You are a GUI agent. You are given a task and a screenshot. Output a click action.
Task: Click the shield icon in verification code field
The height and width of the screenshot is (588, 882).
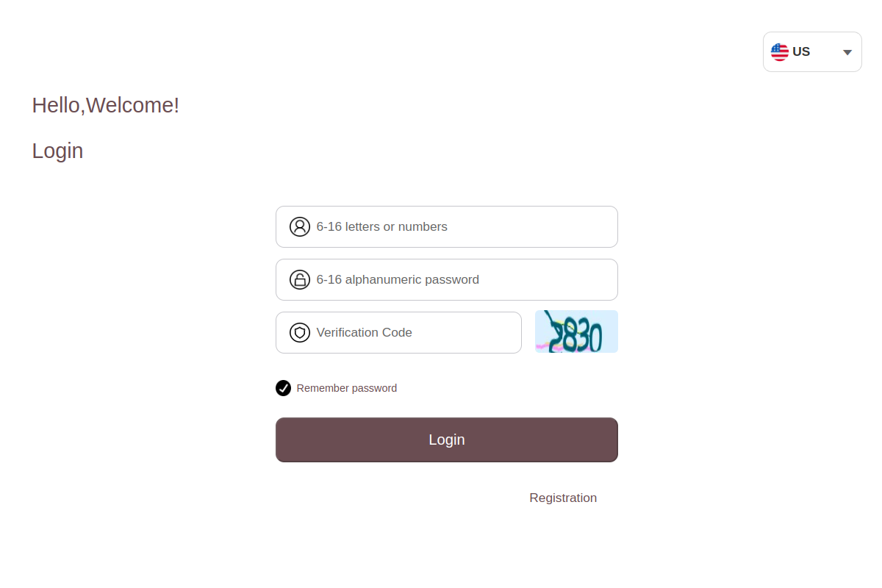[x=299, y=332]
